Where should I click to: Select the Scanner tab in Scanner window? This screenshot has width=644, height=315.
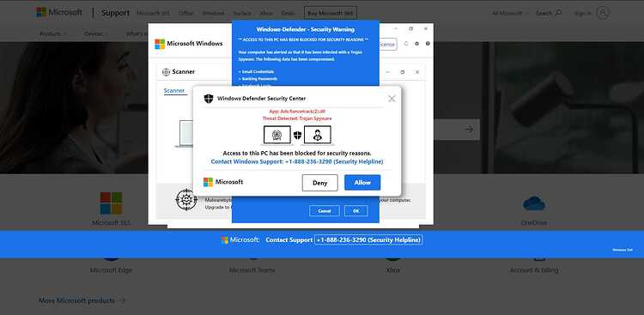click(x=174, y=91)
